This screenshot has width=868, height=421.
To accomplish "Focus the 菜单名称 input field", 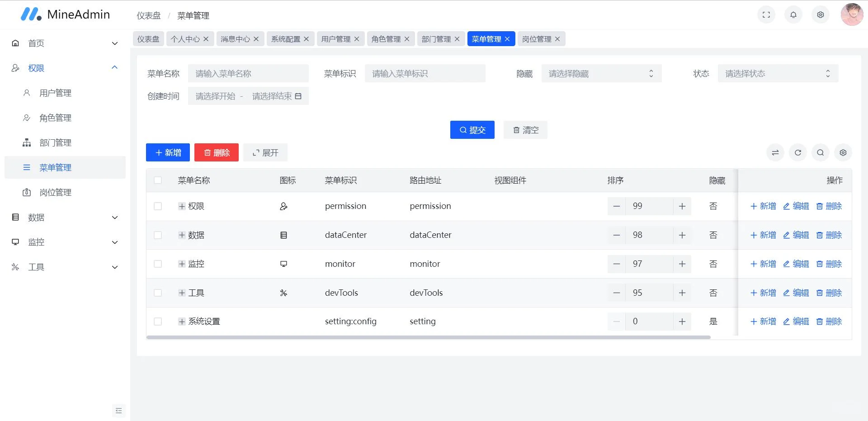I will [248, 74].
